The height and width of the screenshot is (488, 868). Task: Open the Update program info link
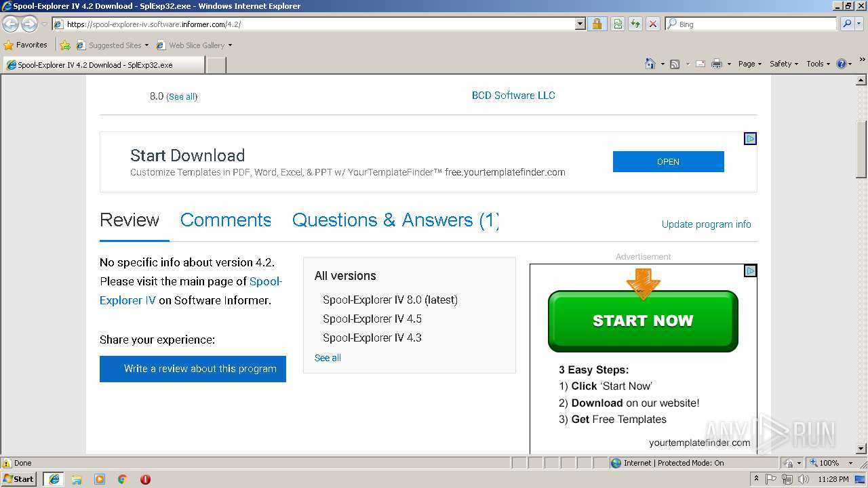(x=706, y=224)
